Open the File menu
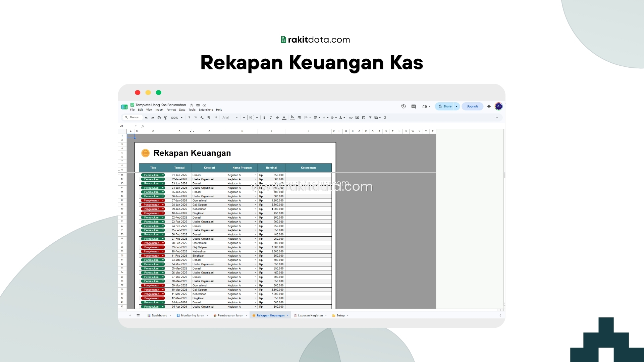Viewport: 644px width, 362px height. pos(132,110)
